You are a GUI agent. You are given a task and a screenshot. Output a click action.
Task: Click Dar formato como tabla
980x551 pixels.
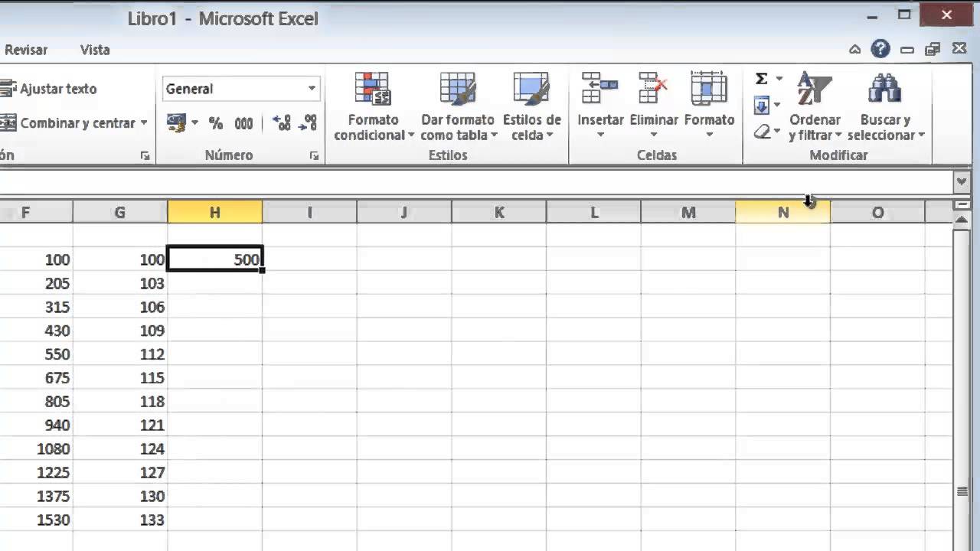(458, 107)
